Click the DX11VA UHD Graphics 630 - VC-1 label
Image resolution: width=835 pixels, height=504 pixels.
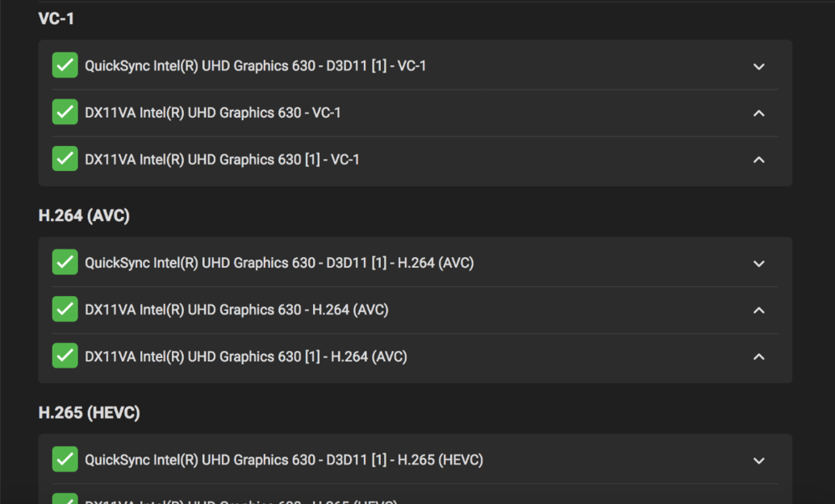[x=213, y=113]
